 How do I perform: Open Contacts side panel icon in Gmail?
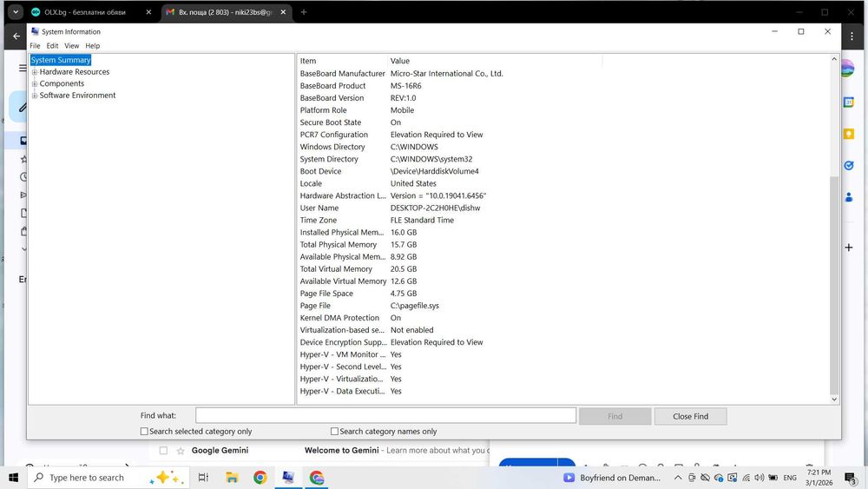[849, 197]
